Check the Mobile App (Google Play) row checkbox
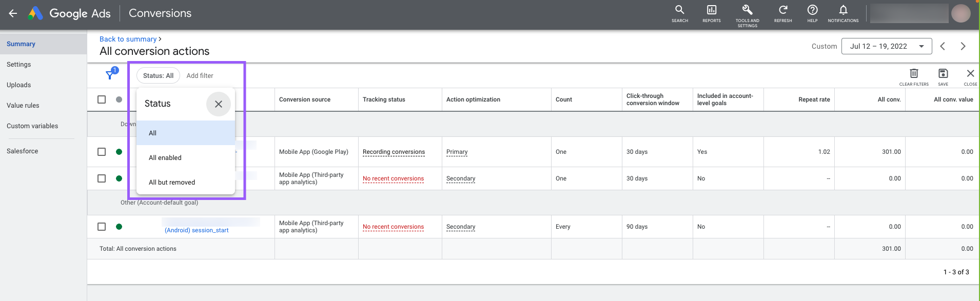The height and width of the screenshot is (301, 980). (102, 152)
